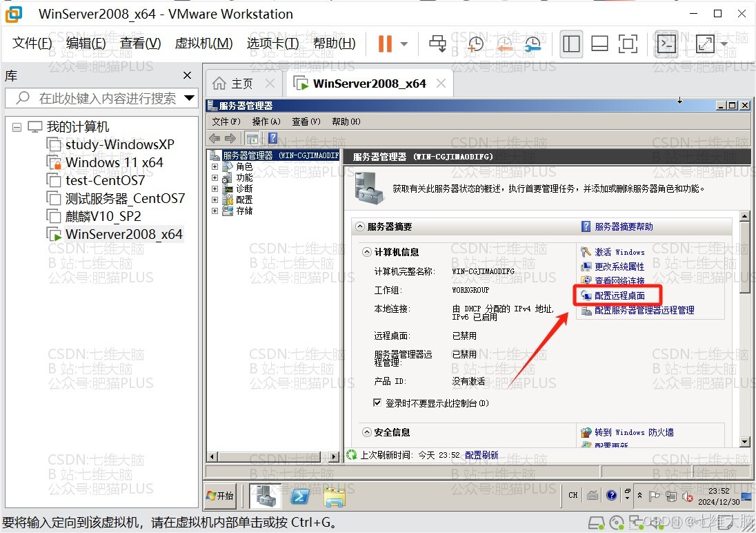This screenshot has height=533, width=756.
Task: Click scroll down arrow of details pane
Action: coord(744,442)
